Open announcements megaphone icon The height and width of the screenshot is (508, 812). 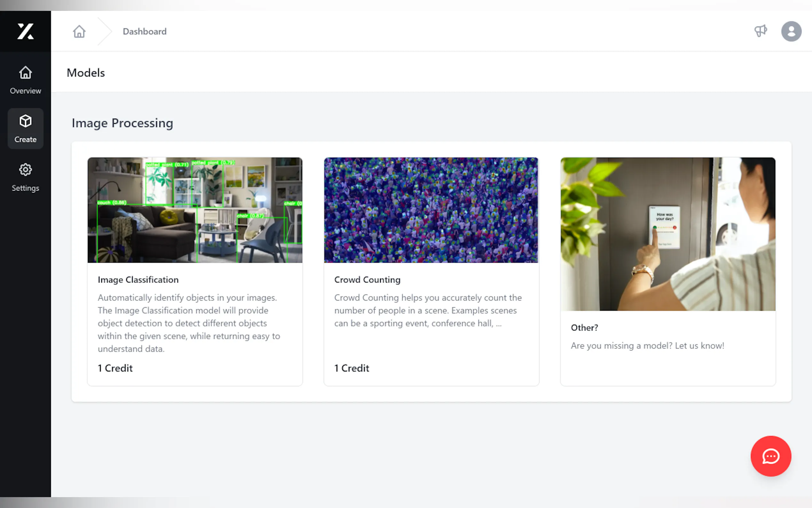click(x=761, y=31)
